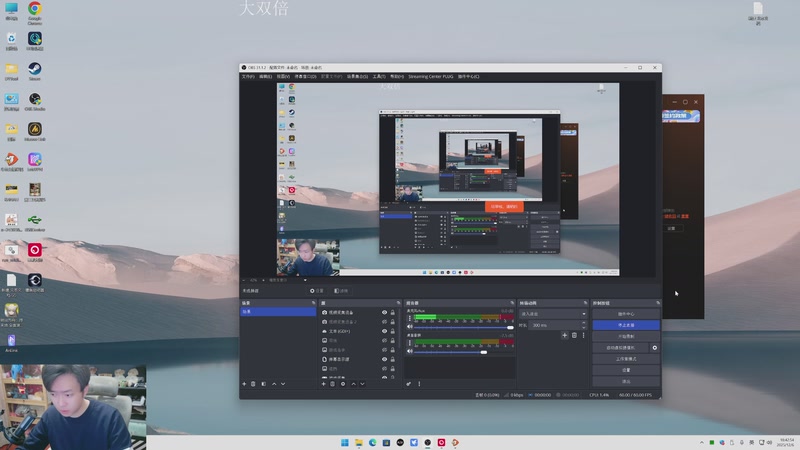Open the Tools menu in OBS
The width and height of the screenshot is (800, 450).
pos(379,77)
